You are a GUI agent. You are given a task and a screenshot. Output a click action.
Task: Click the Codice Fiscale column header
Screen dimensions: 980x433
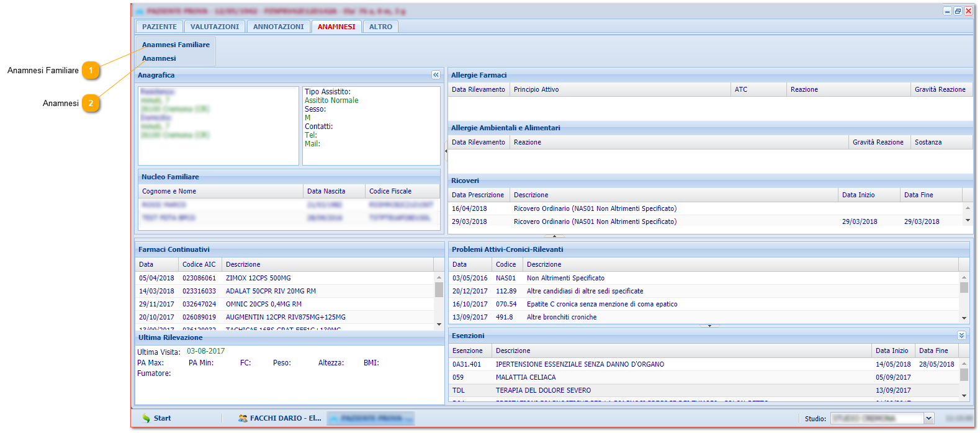pos(402,191)
